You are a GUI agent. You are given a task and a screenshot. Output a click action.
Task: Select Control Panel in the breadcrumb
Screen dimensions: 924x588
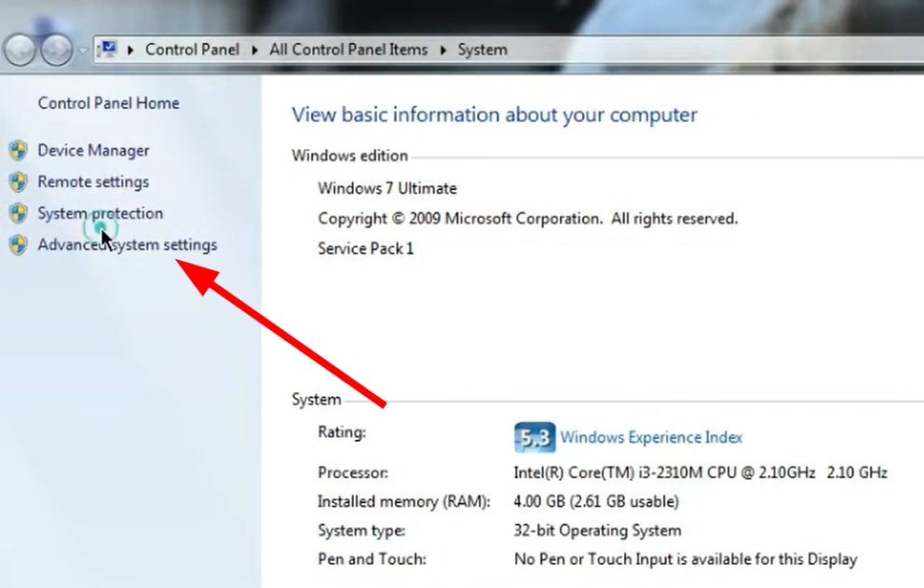coord(192,49)
